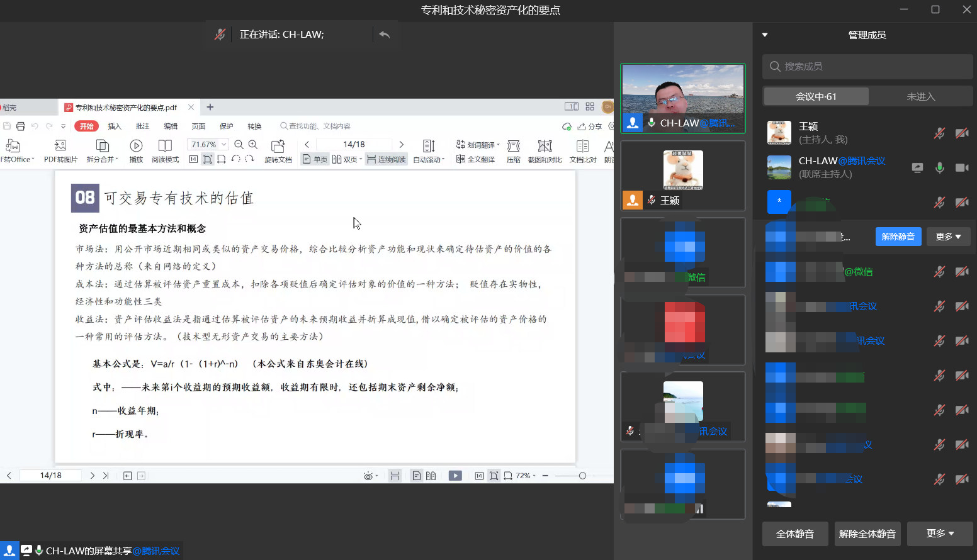Switch to 未进入 members tab
977x560 pixels.
point(920,96)
